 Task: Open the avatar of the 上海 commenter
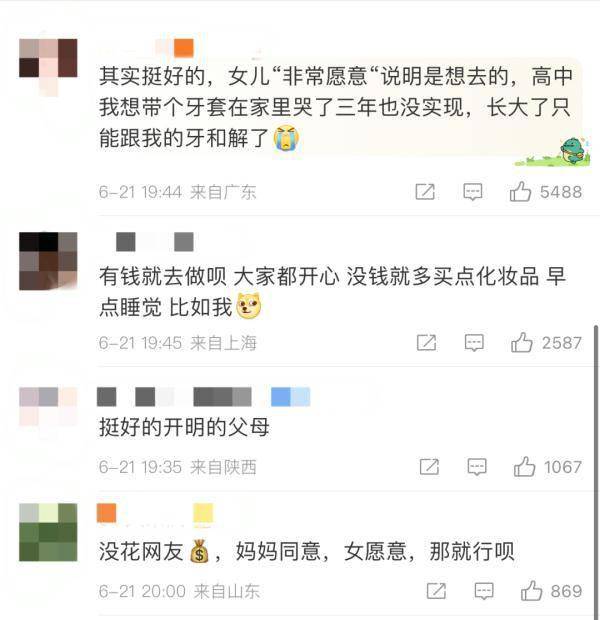point(48,261)
